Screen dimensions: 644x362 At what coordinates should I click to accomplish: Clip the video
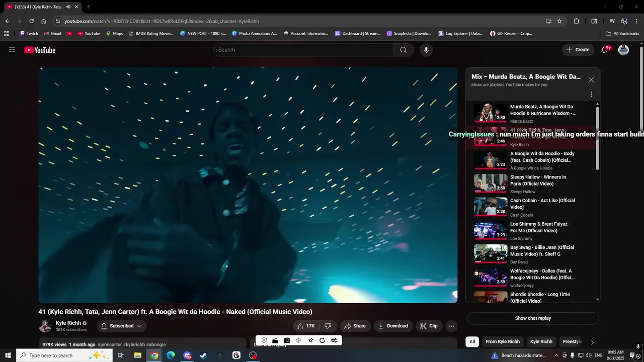429,326
